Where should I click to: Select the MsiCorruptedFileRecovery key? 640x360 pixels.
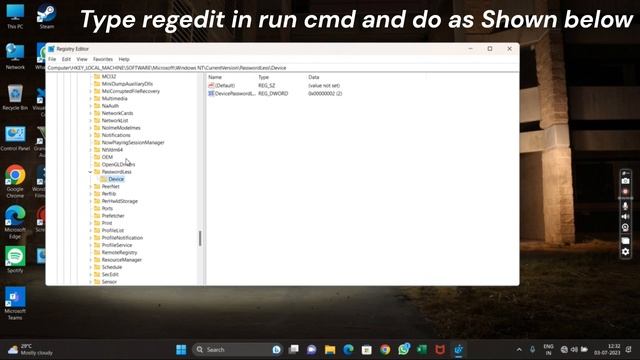click(x=131, y=91)
